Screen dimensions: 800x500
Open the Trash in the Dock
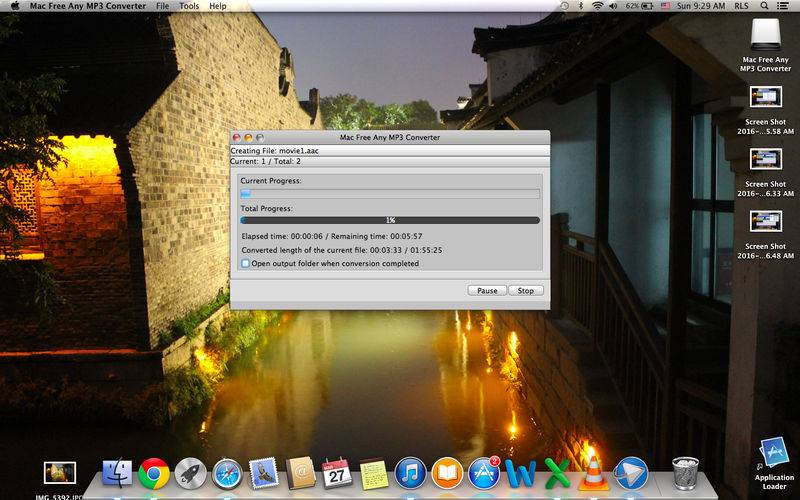click(x=685, y=473)
